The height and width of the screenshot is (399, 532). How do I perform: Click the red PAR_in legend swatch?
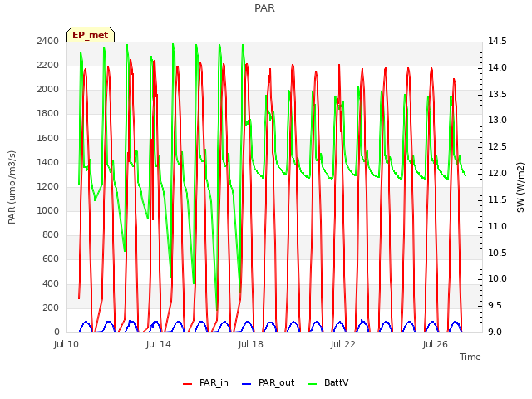(188, 384)
